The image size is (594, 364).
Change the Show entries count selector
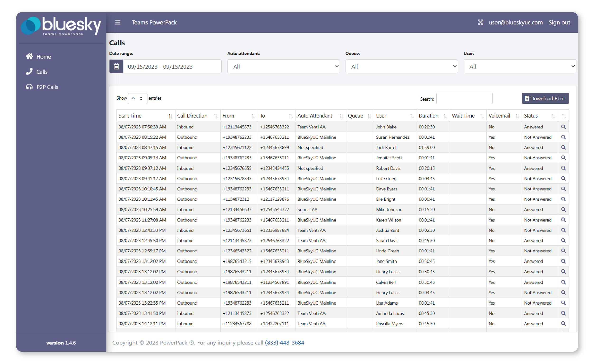click(x=138, y=98)
